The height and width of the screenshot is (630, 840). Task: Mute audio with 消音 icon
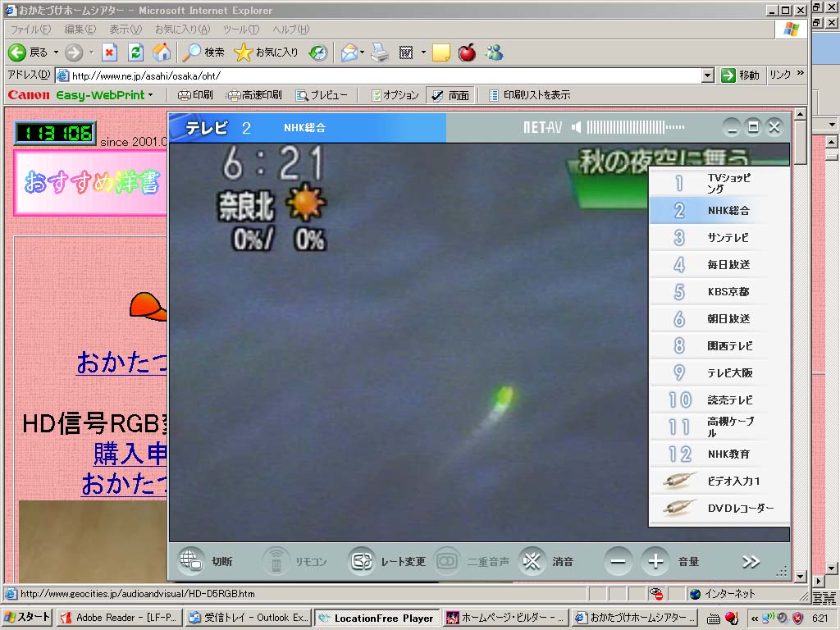[x=532, y=561]
